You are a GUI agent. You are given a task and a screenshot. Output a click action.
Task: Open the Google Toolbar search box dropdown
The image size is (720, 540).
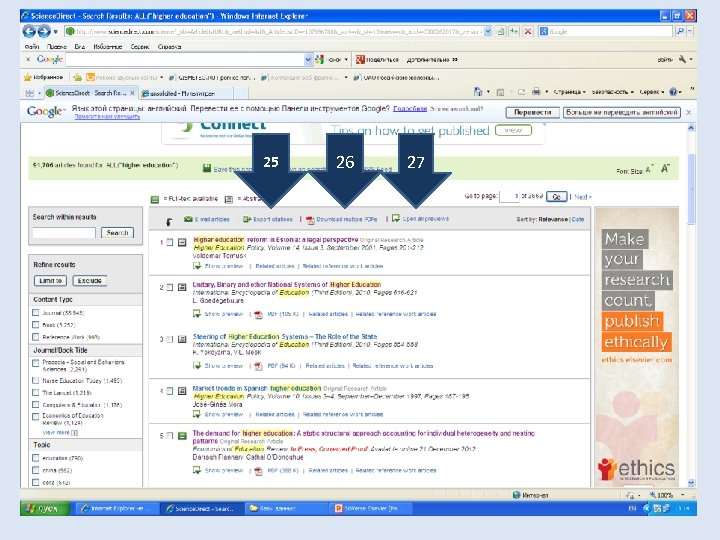click(308, 59)
